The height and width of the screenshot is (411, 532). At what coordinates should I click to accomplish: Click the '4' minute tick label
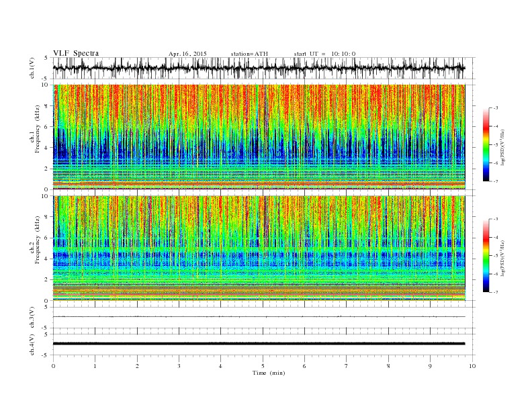(x=221, y=366)
